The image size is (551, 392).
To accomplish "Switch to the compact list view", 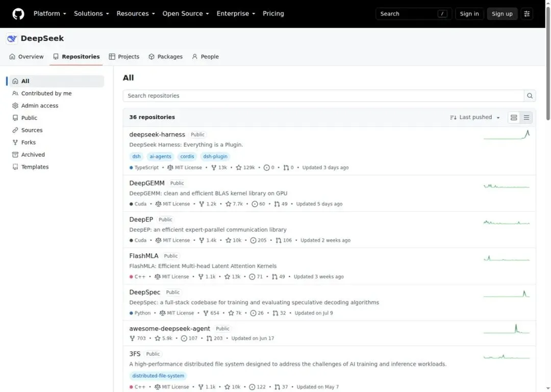I will click(x=526, y=117).
